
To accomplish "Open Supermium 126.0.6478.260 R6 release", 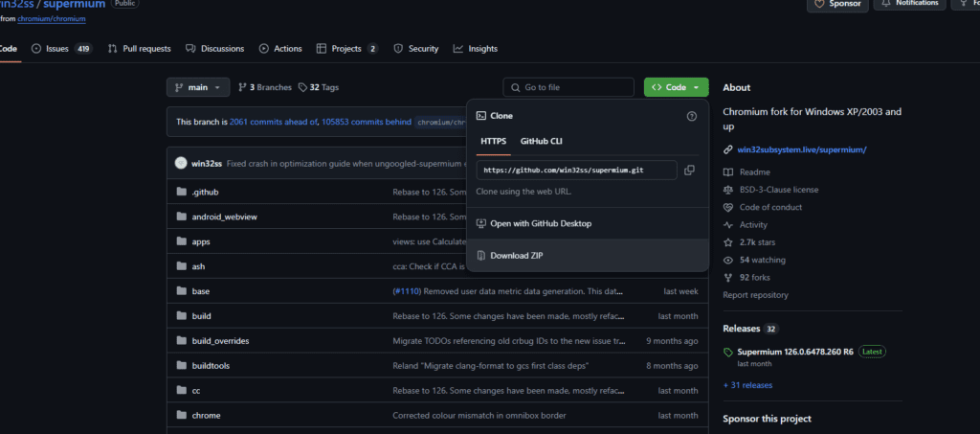I will click(795, 352).
